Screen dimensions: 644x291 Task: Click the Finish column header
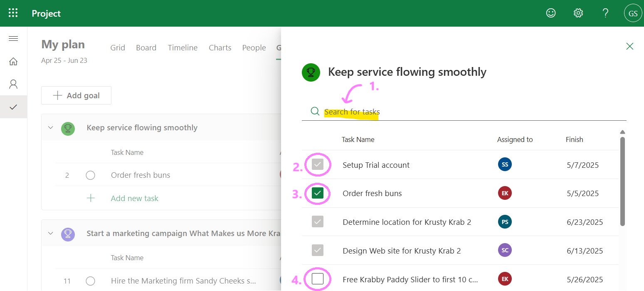pos(574,139)
